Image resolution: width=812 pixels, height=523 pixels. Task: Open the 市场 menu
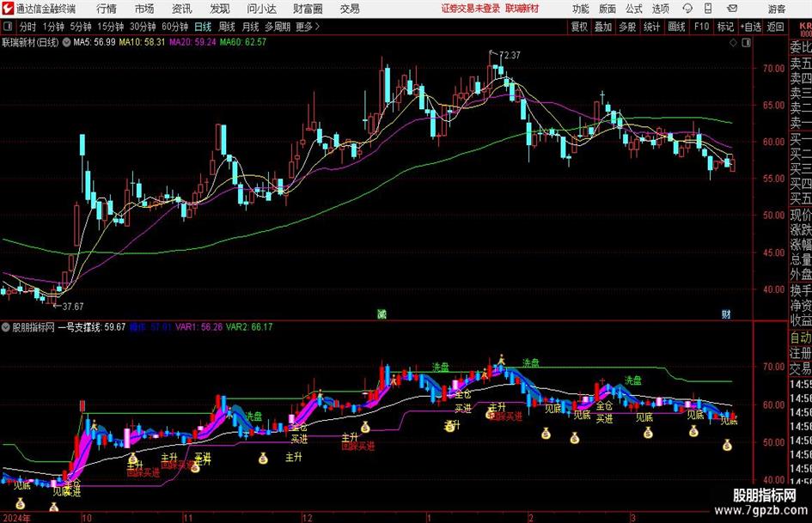[144, 9]
